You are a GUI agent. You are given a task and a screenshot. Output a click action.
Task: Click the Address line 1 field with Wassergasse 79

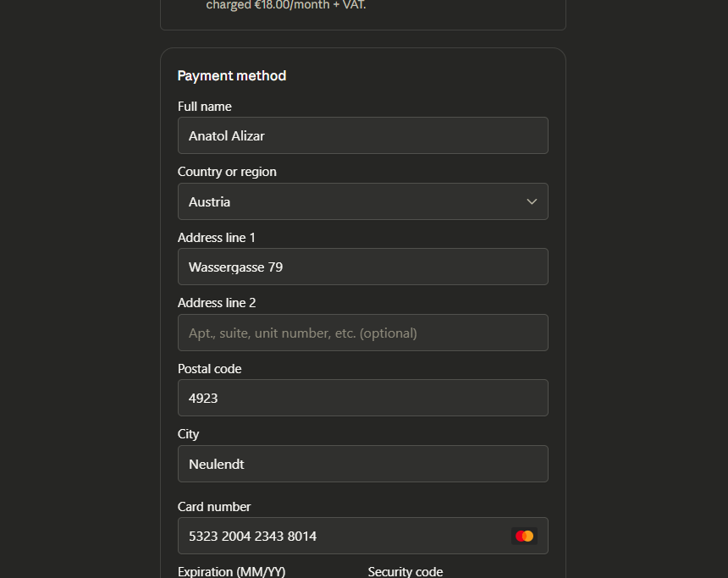[362, 267]
